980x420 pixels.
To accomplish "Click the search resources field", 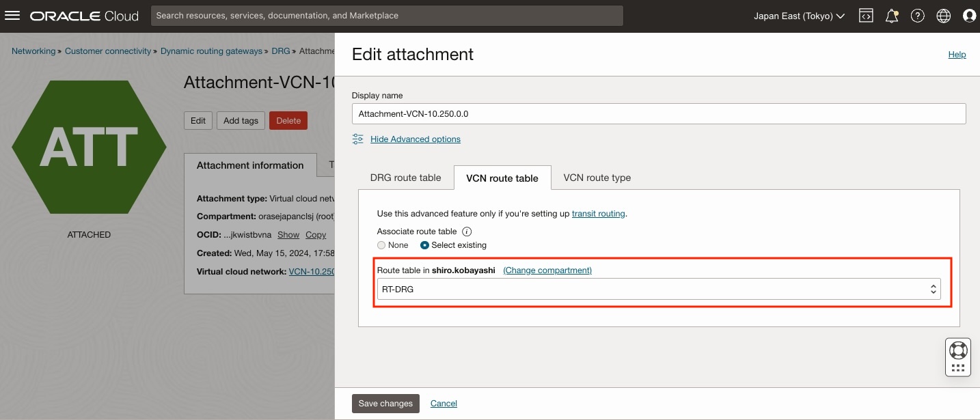I will coord(387,15).
